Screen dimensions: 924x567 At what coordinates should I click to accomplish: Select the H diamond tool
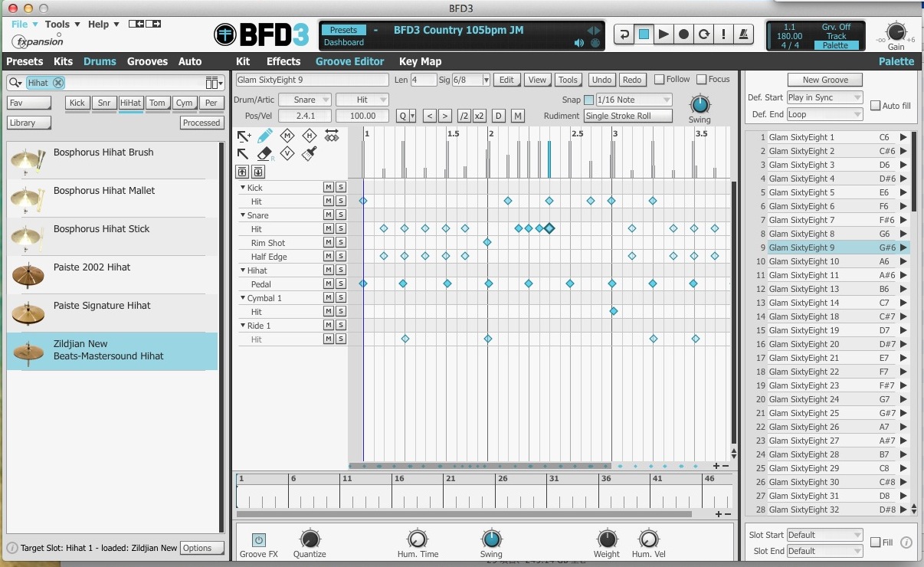[x=310, y=136]
